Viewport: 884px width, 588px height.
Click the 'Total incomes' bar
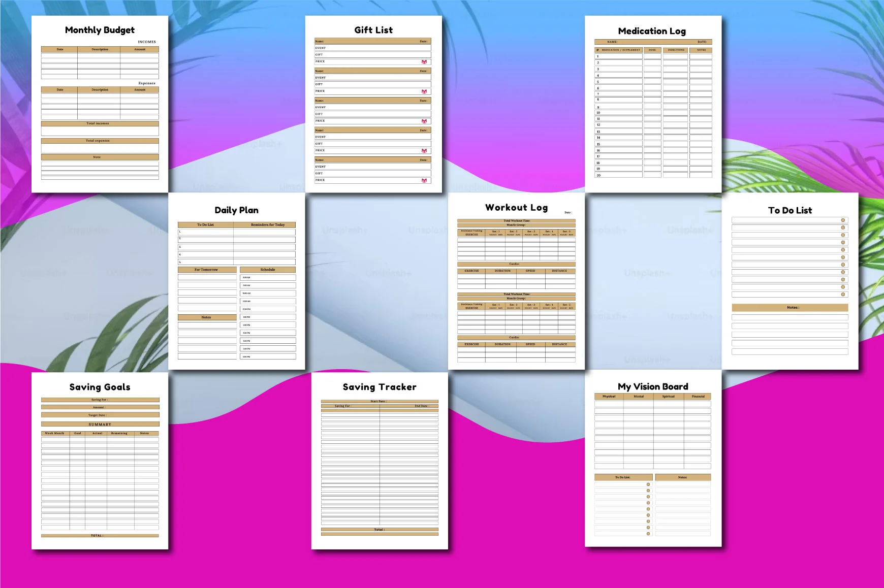click(x=100, y=123)
